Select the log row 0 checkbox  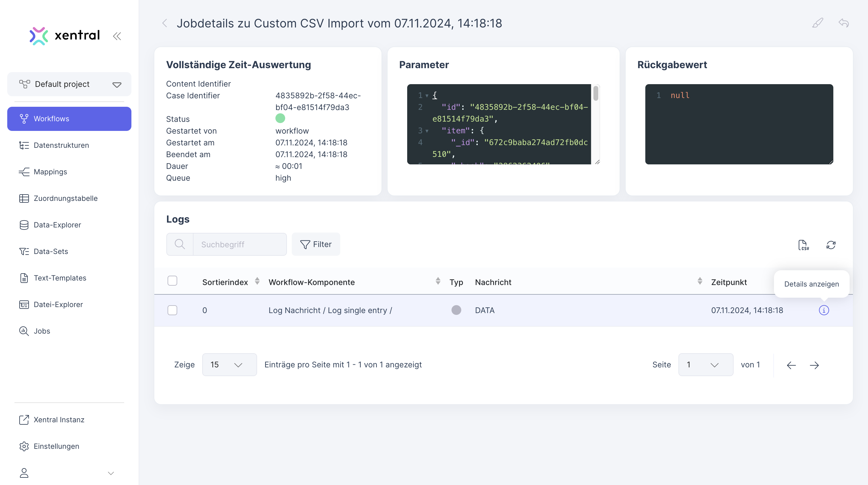pos(172,310)
